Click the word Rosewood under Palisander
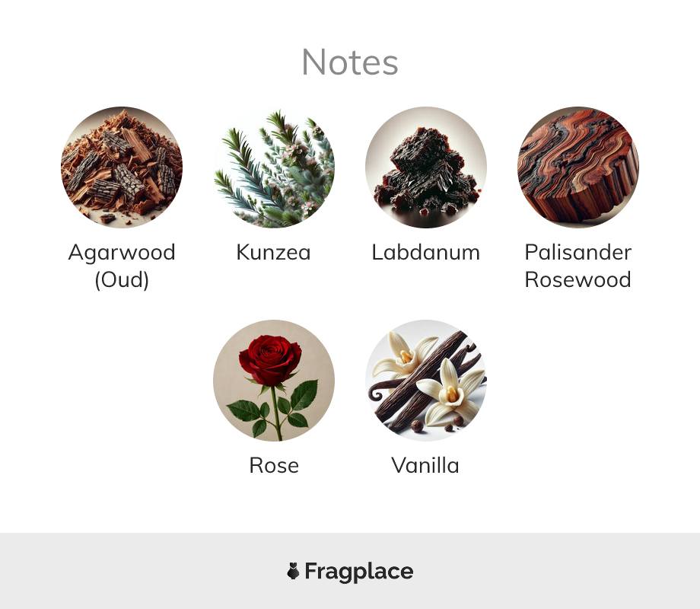Image resolution: width=700 pixels, height=609 pixels. click(x=578, y=280)
